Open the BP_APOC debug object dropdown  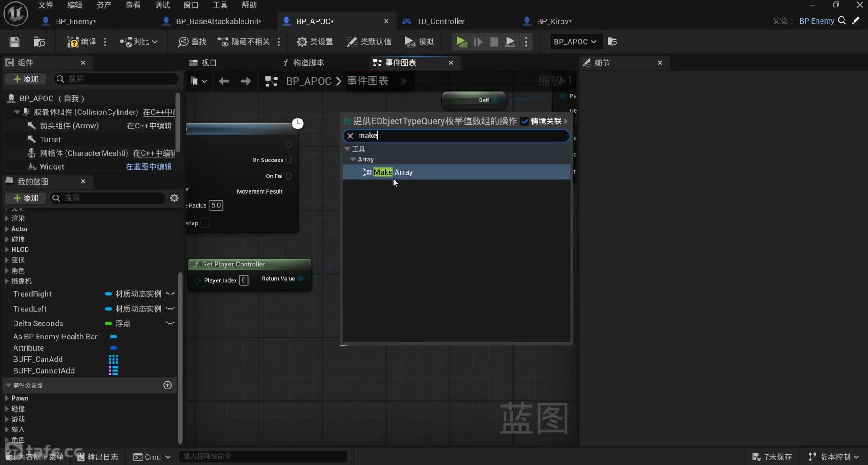pyautogui.click(x=575, y=42)
